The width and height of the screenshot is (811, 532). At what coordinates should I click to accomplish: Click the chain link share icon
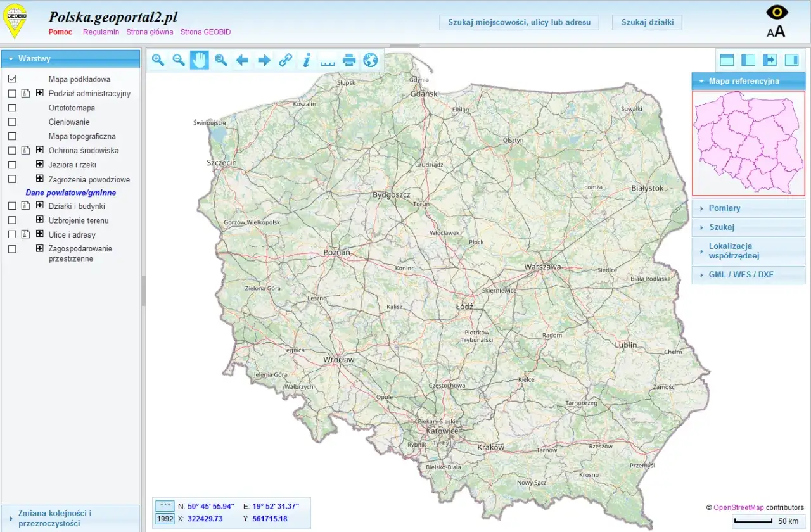286,60
